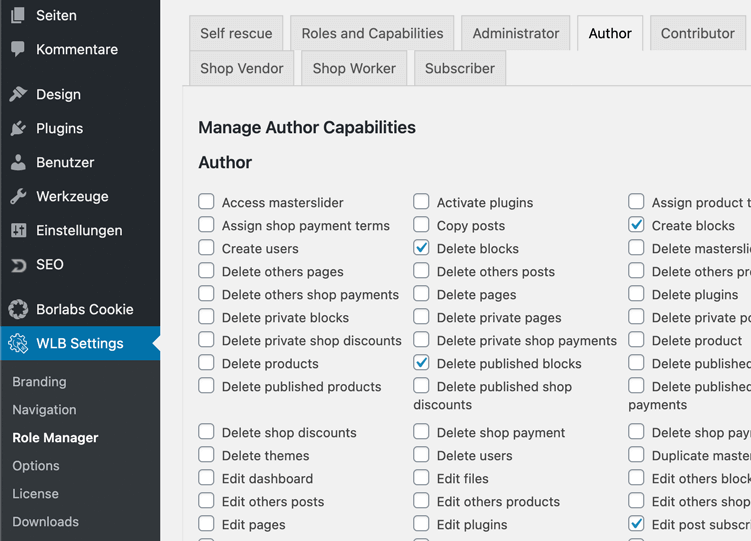The height and width of the screenshot is (541, 751).
Task: Select the Subscriber role tab
Action: tap(459, 68)
